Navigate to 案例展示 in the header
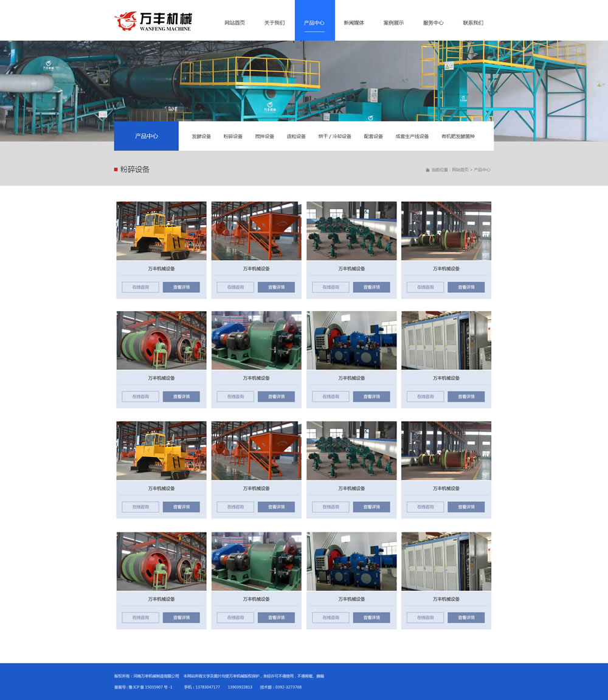The height and width of the screenshot is (700, 608). 393,23
